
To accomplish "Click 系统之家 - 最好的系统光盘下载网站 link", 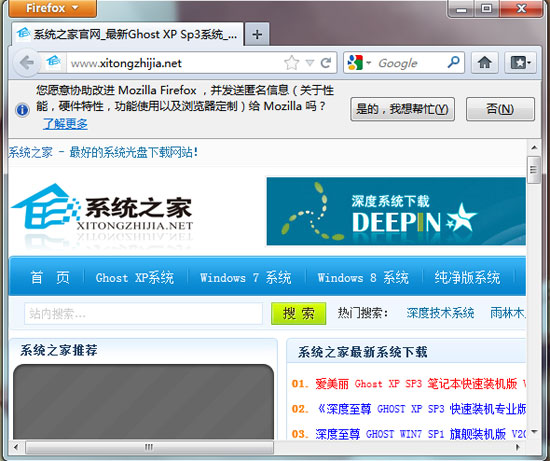I will click(103, 152).
